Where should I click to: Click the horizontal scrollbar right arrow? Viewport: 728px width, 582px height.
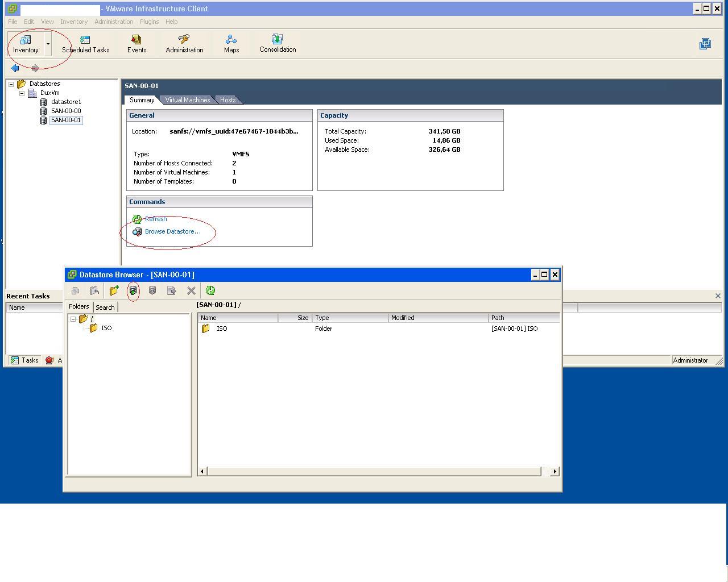(555, 471)
